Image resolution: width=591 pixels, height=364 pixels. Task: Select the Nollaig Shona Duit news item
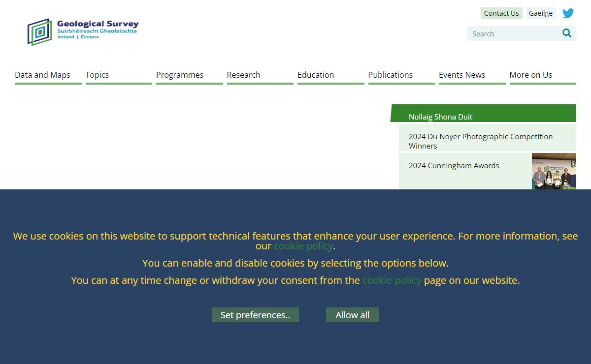[440, 117]
